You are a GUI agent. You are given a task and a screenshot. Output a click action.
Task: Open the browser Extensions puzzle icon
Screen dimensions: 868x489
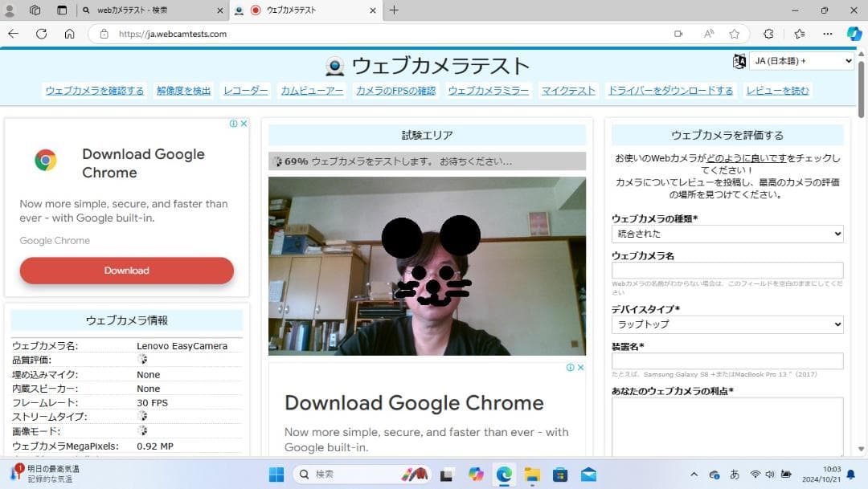click(x=768, y=34)
